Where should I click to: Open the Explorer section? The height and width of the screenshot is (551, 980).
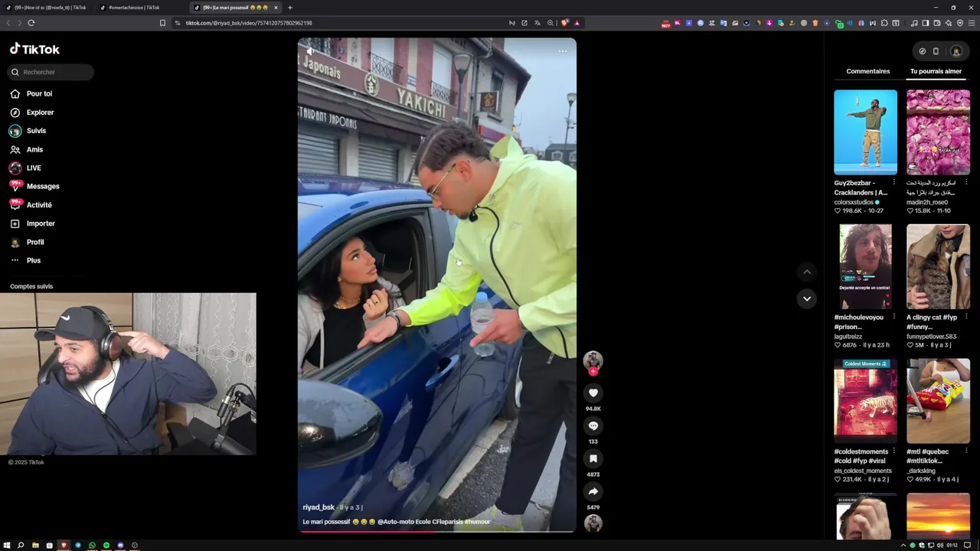pos(31,112)
